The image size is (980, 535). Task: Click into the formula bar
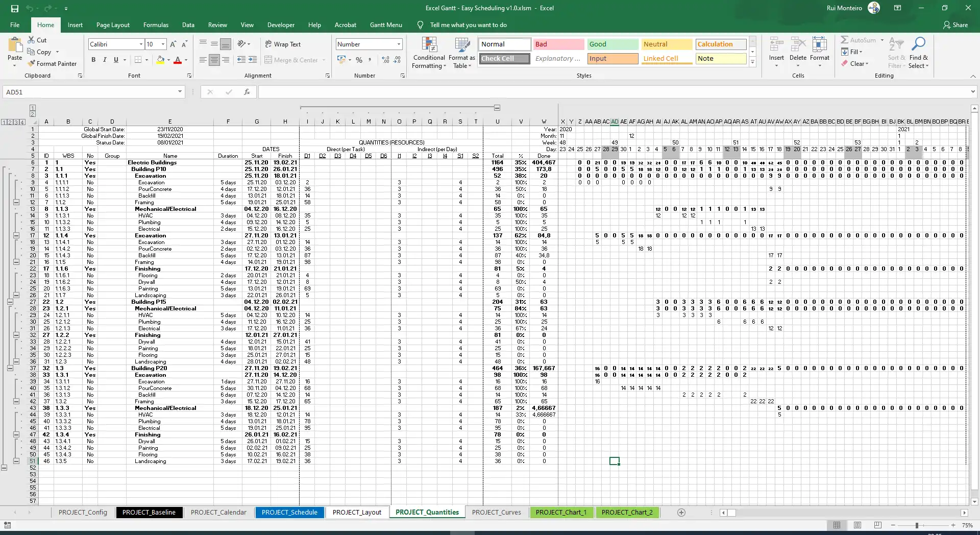point(614,92)
